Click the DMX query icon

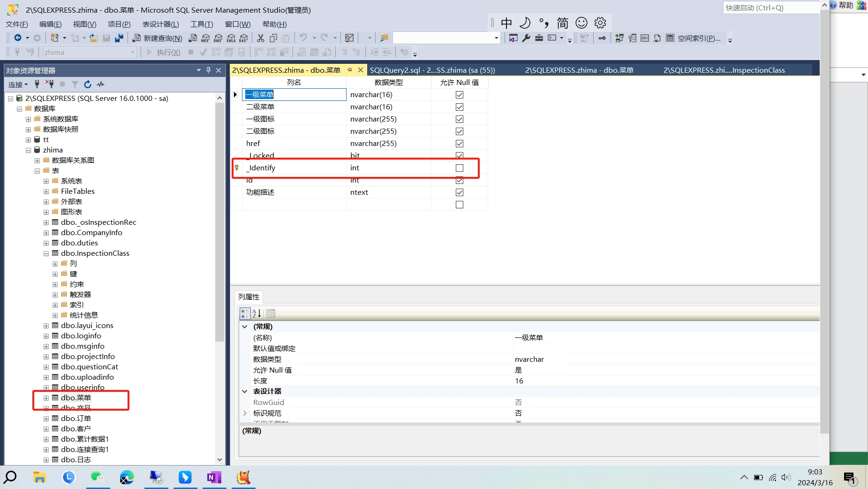pos(219,38)
